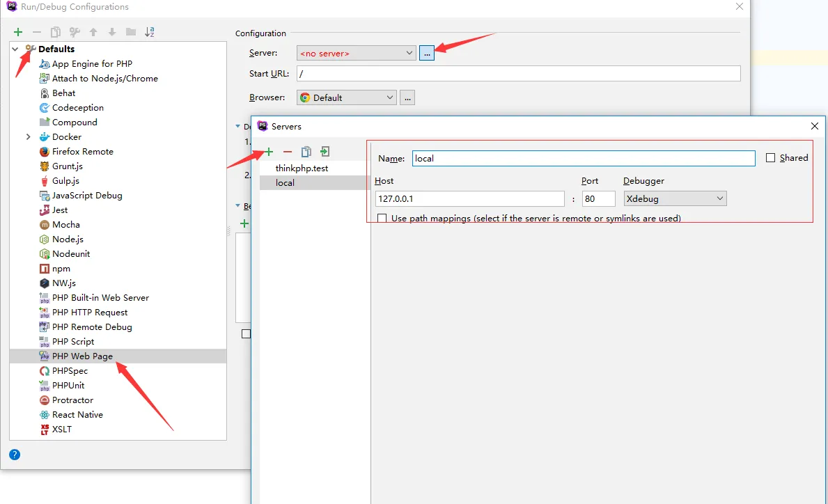Open the Server dropdown showing no server
This screenshot has height=504, width=828.
[356, 53]
